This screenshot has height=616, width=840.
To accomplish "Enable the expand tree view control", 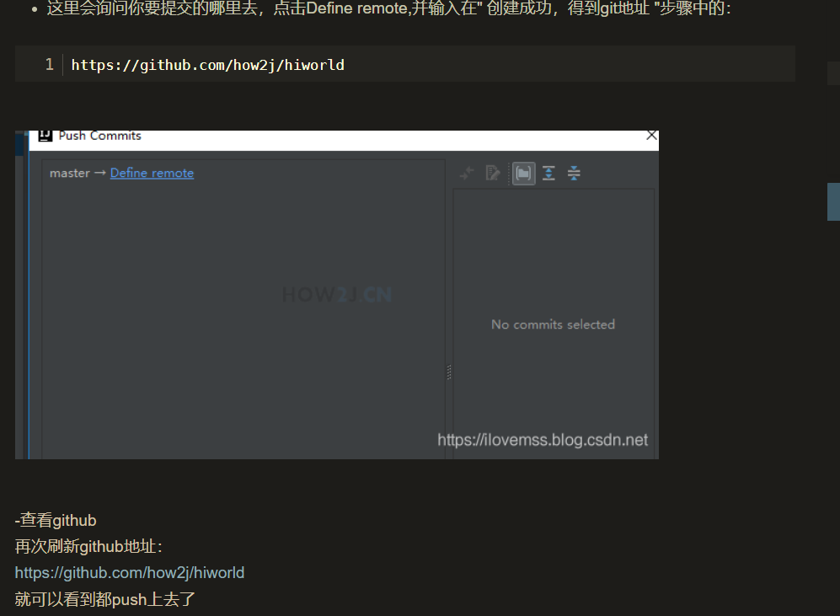I will coord(548,173).
